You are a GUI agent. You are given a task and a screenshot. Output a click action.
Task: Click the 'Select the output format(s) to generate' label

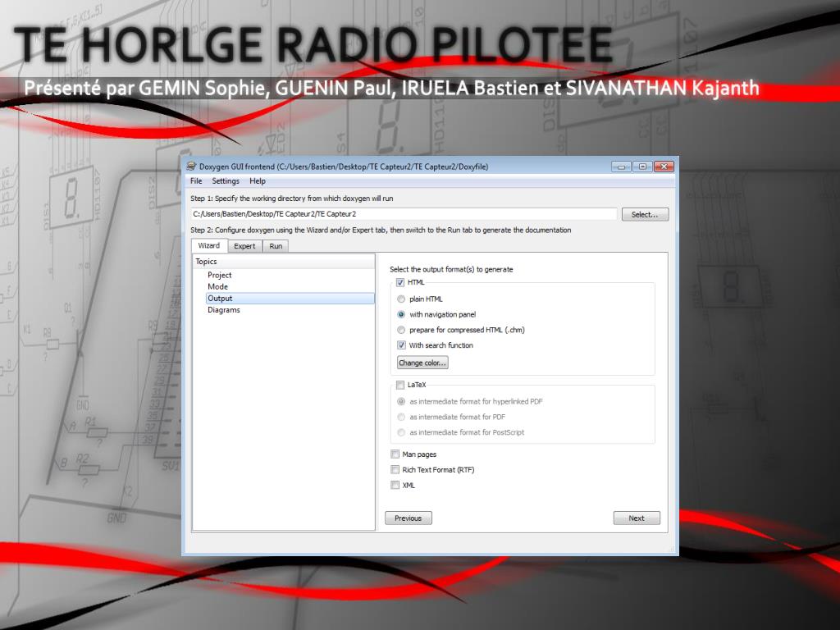451,269
